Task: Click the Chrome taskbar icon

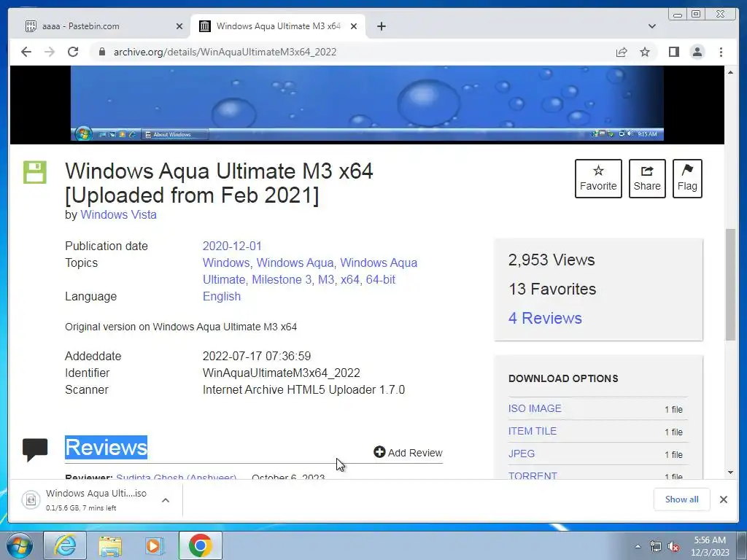Action: click(200, 545)
